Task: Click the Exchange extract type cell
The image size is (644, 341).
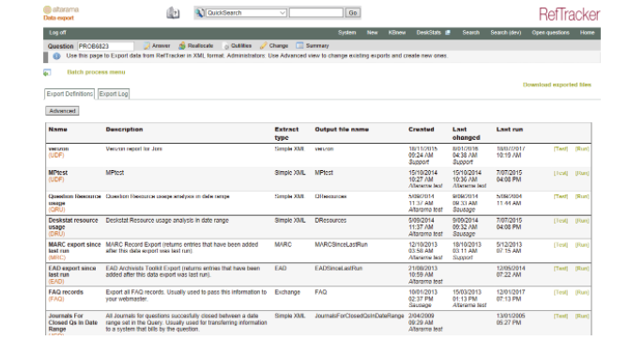Action: (x=287, y=292)
